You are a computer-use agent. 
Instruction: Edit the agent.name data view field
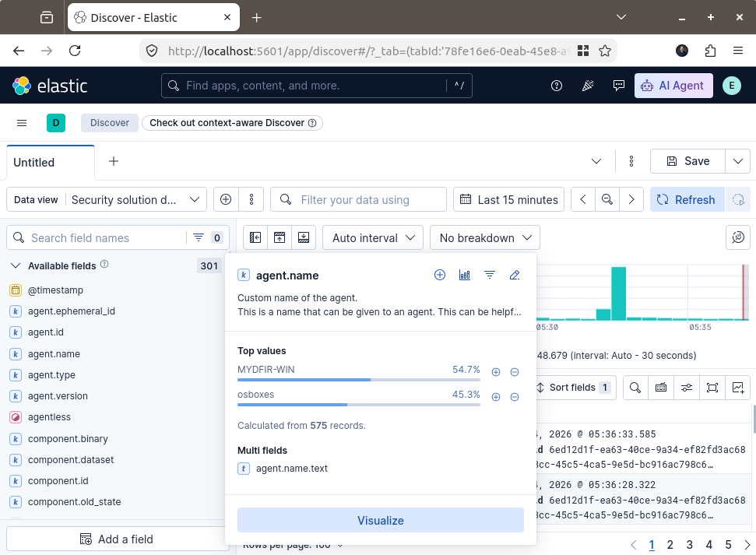click(x=515, y=275)
